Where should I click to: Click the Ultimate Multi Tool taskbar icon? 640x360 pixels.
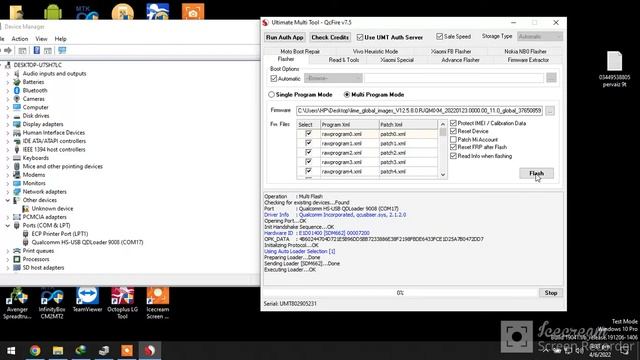[150, 351]
